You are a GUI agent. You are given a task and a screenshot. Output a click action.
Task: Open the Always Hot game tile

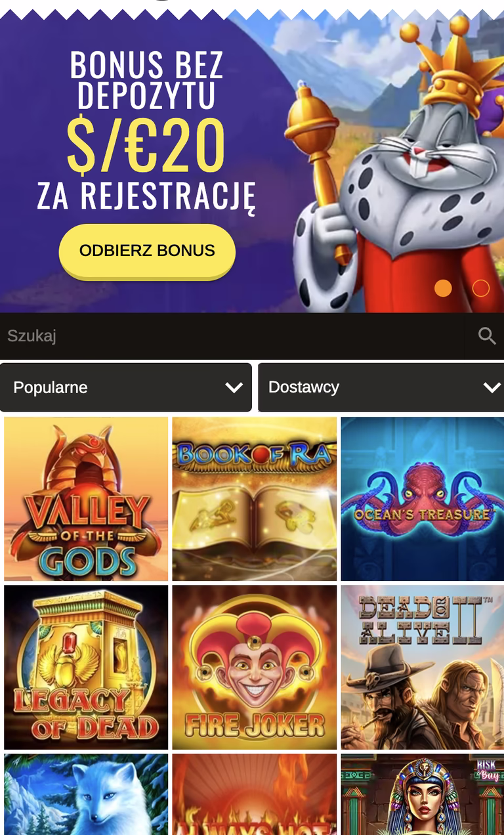point(255,794)
